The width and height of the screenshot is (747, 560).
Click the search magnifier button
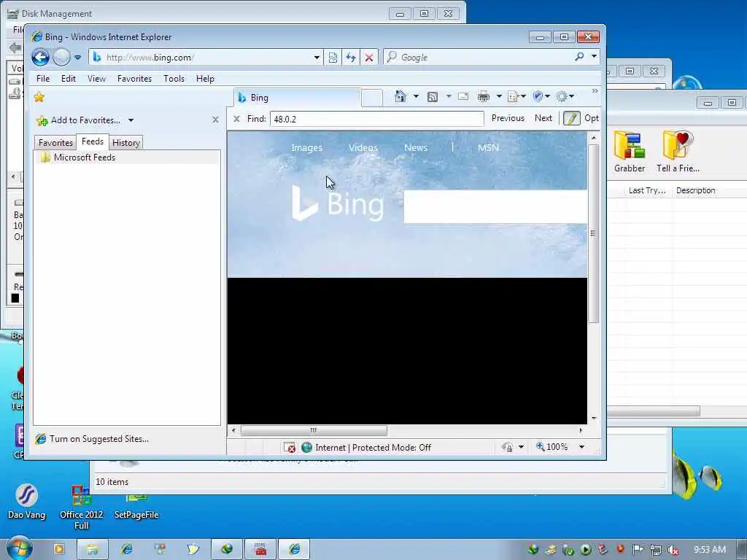click(x=579, y=57)
